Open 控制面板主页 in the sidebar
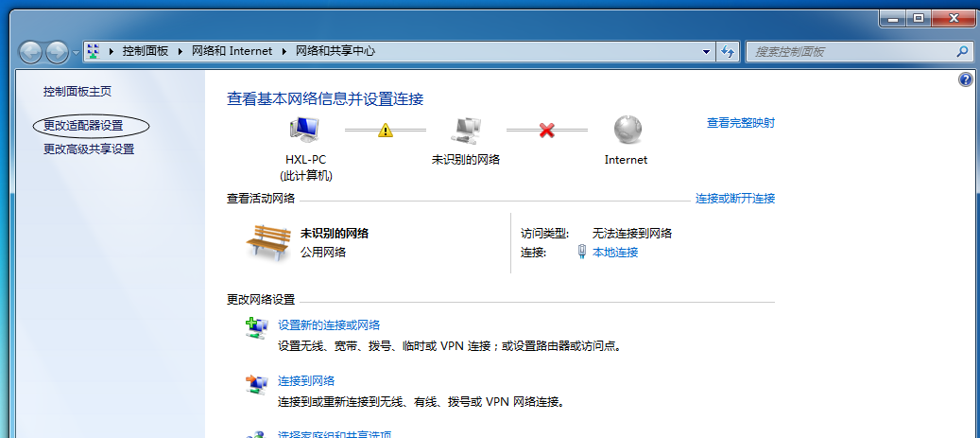The width and height of the screenshot is (980, 438). click(x=77, y=92)
